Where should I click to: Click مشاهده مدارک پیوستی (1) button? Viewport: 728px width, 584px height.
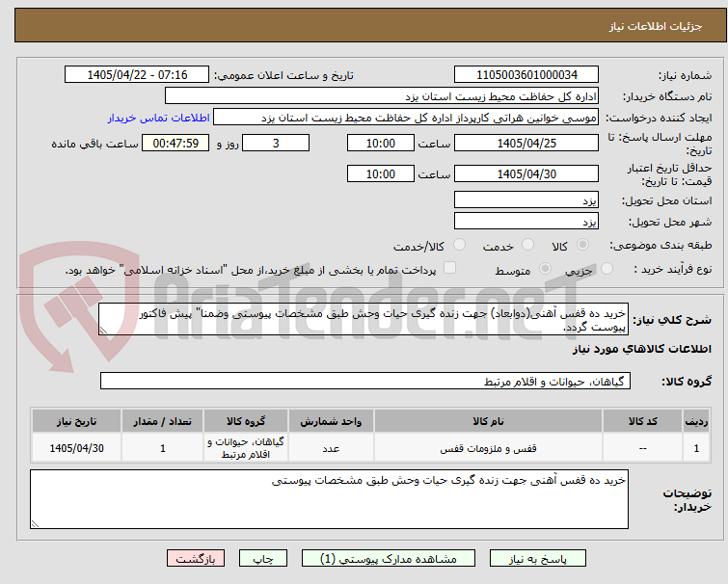pyautogui.click(x=389, y=559)
